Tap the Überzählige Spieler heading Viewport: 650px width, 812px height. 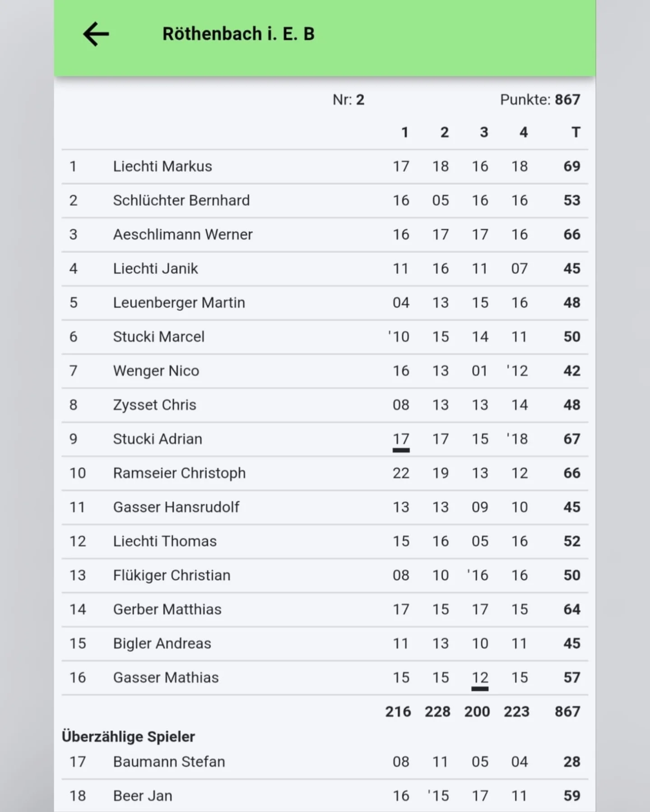coord(128,737)
